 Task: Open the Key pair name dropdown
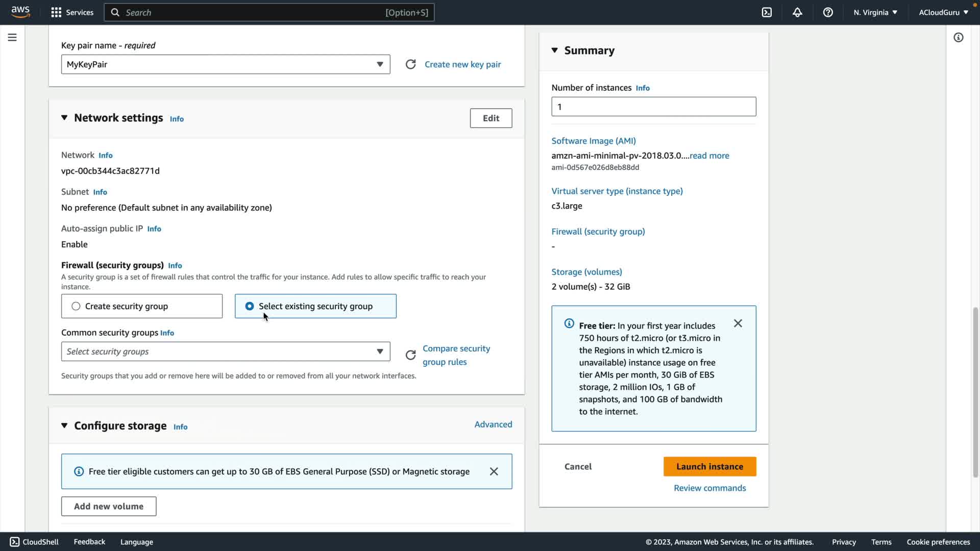(x=226, y=64)
